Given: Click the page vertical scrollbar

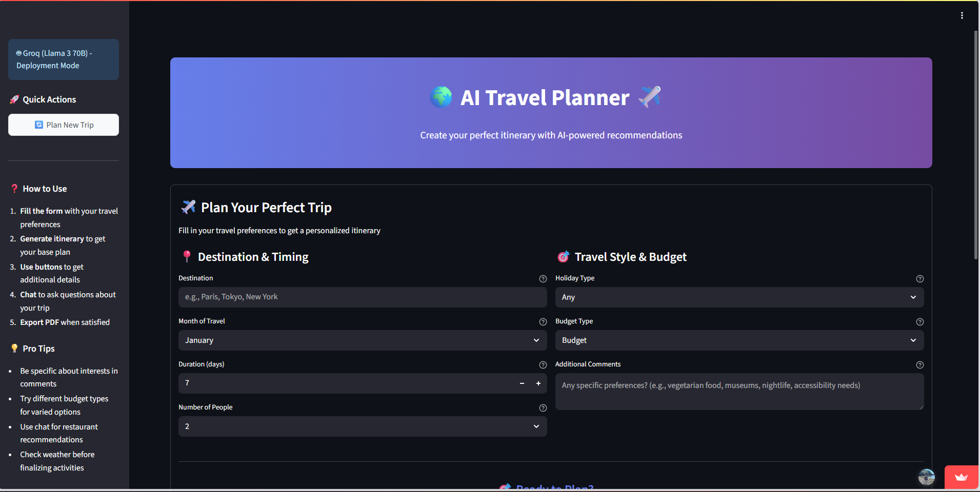Looking at the screenshot, I should [x=976, y=145].
